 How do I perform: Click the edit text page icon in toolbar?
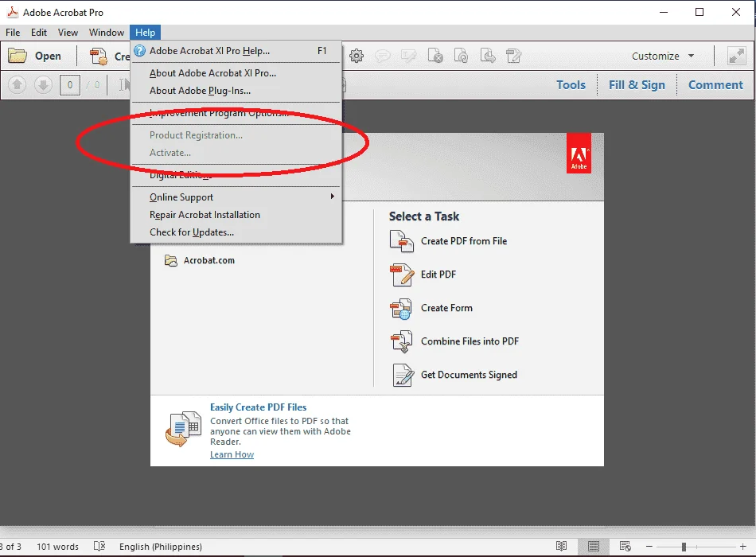point(513,56)
